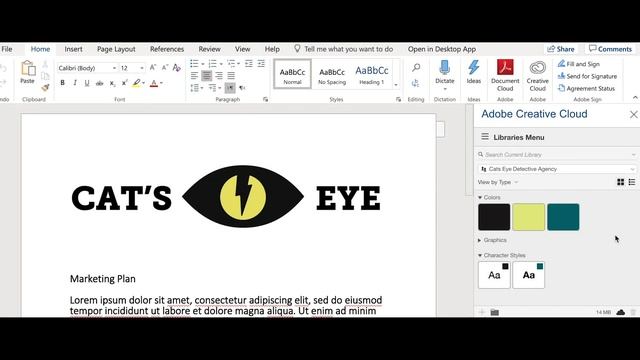Increase the paragraph indent
The height and width of the screenshot is (360, 640).
[261, 64]
